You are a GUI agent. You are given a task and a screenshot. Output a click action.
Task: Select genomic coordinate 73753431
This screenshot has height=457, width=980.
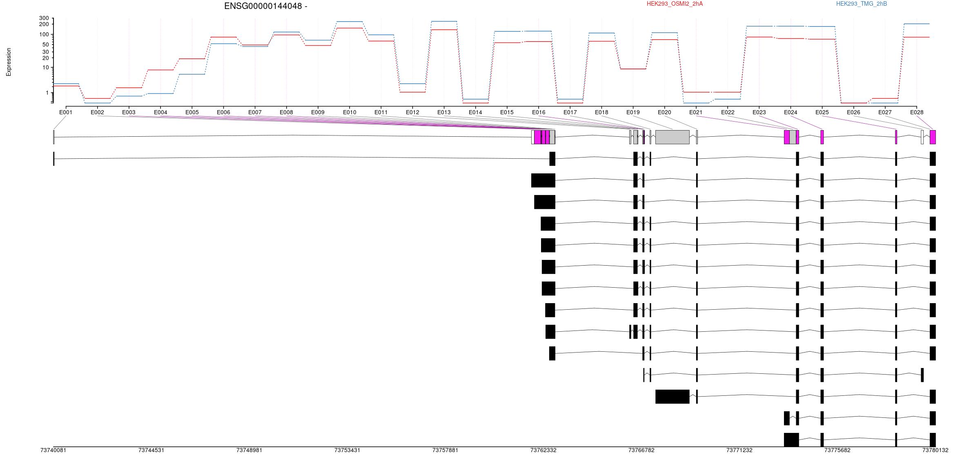click(347, 450)
